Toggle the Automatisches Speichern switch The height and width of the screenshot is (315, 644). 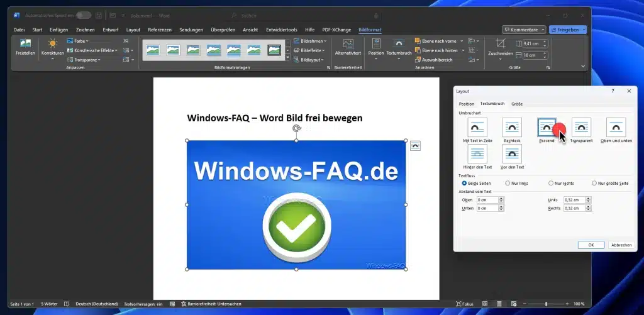pos(84,16)
